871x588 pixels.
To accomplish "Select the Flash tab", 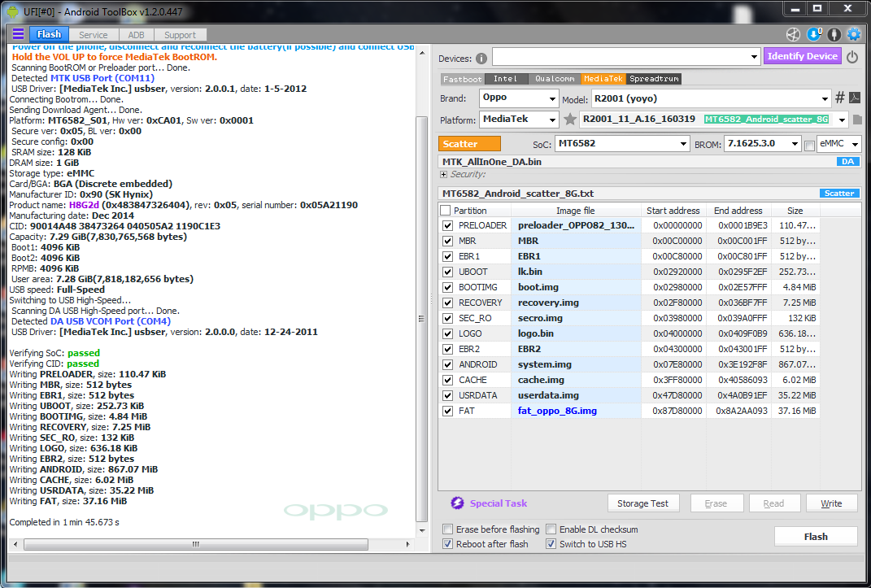I will click(x=49, y=34).
